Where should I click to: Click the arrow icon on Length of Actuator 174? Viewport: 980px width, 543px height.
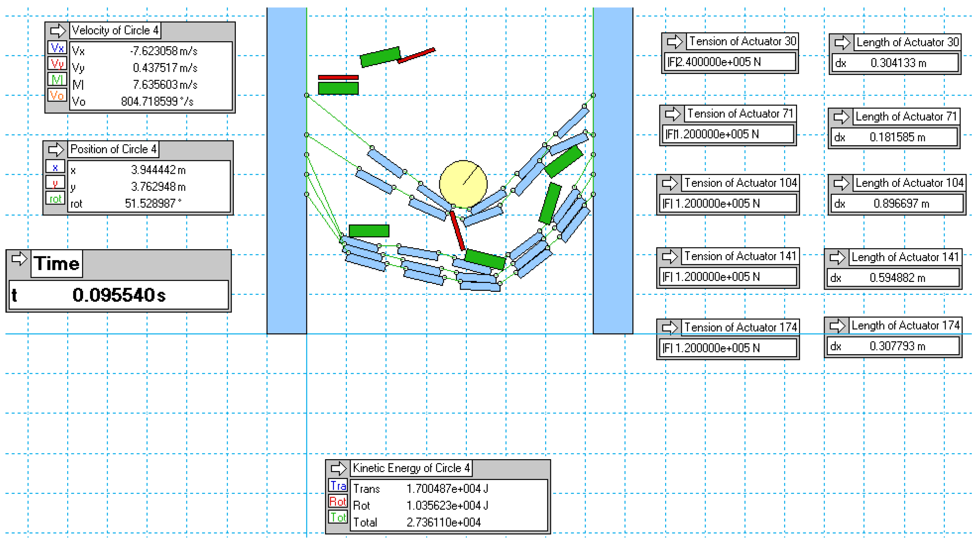(837, 326)
